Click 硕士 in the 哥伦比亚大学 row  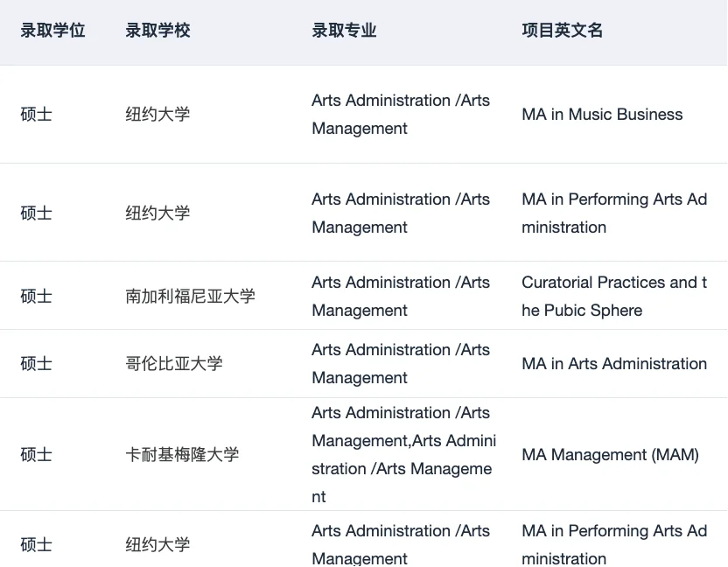point(36,364)
